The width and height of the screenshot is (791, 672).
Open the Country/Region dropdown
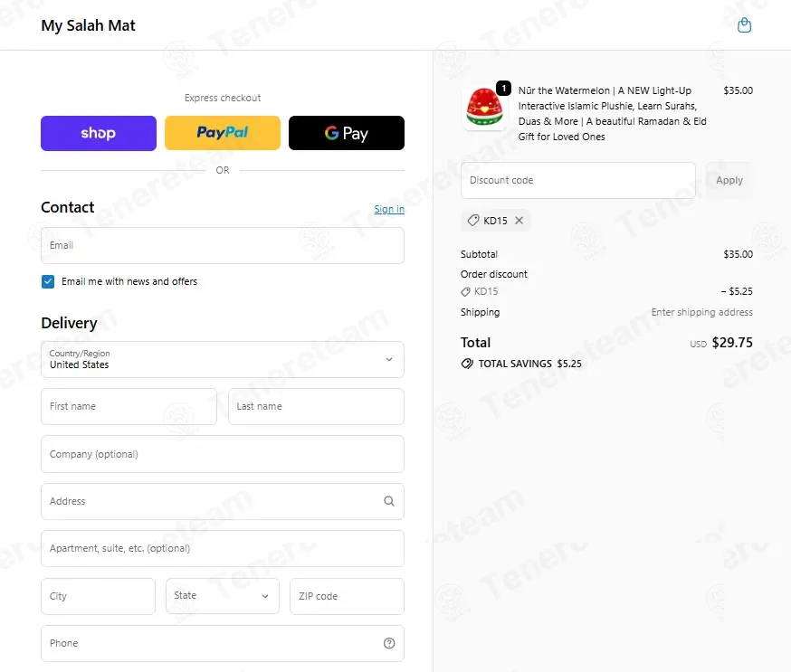(x=223, y=359)
